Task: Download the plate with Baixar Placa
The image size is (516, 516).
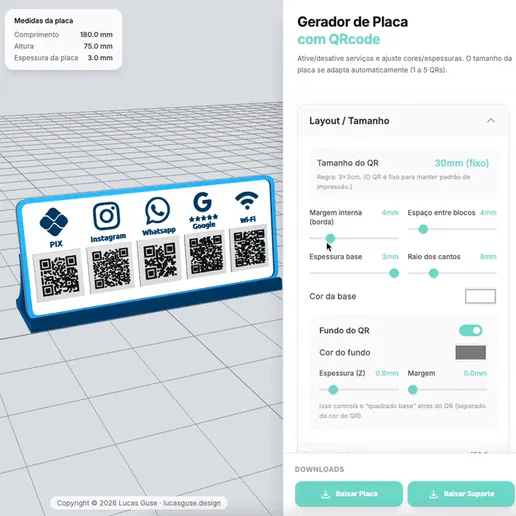Action: tap(349, 494)
